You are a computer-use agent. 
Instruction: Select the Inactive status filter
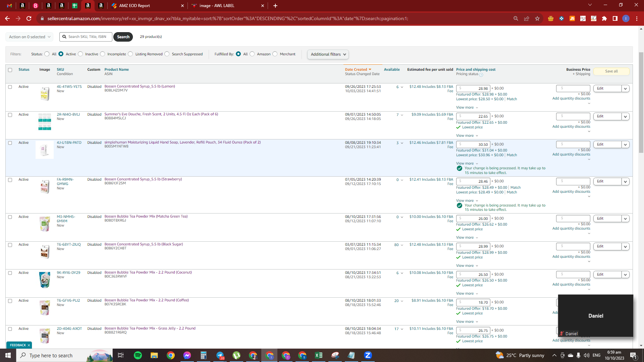80,54
